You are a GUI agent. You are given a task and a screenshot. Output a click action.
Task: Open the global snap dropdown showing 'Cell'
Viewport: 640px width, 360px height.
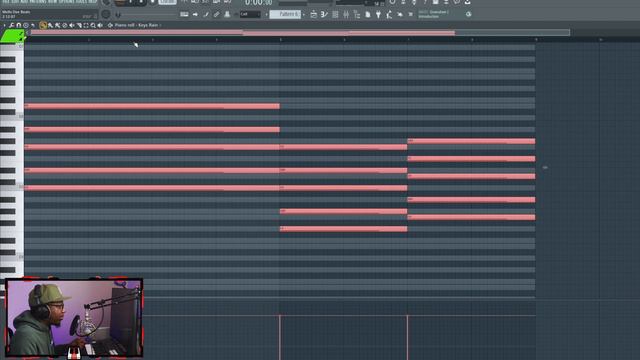tap(250, 14)
